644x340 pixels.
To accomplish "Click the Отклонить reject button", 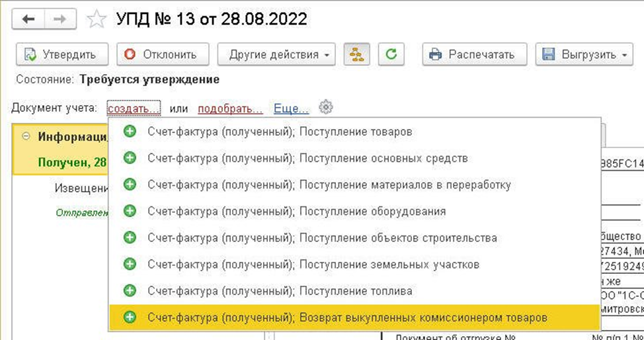I will [x=163, y=55].
